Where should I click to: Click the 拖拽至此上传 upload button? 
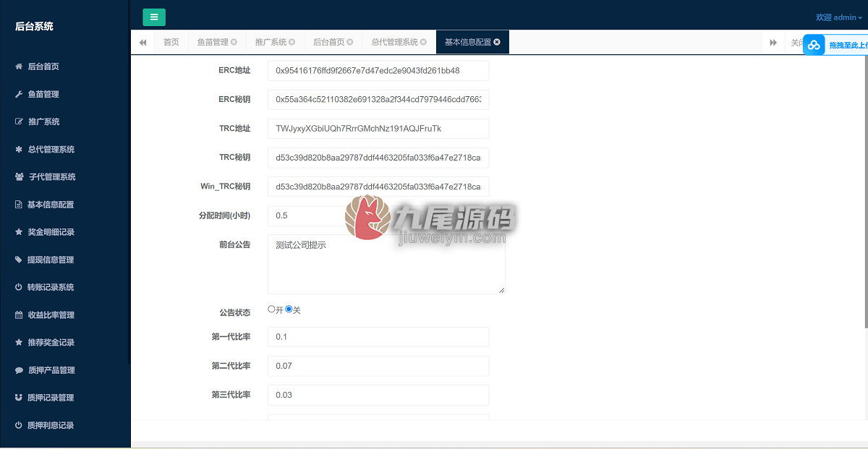[x=835, y=45]
